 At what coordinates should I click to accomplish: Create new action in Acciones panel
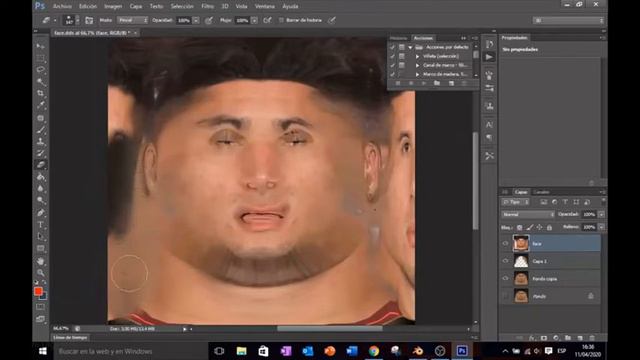click(451, 83)
